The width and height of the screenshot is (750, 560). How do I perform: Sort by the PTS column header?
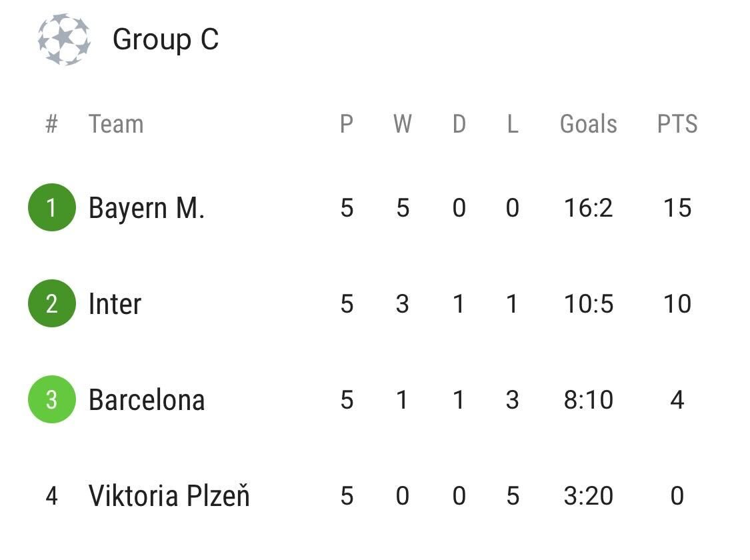(677, 124)
